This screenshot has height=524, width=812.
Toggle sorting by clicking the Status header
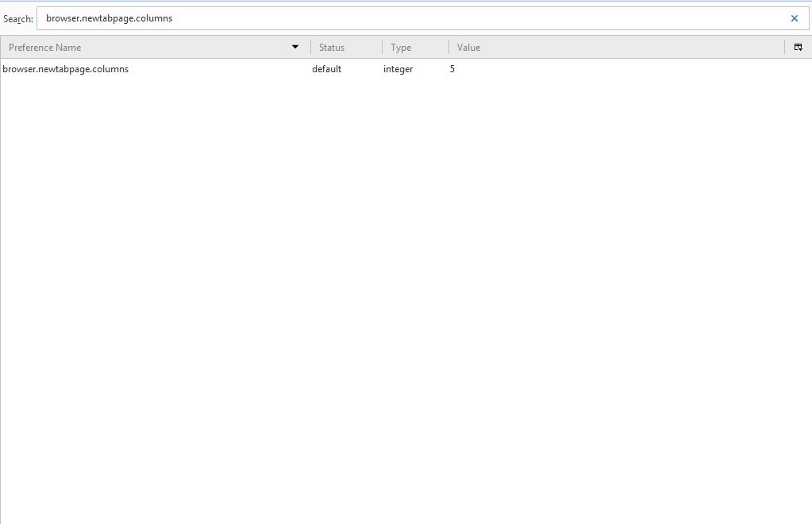pos(330,47)
